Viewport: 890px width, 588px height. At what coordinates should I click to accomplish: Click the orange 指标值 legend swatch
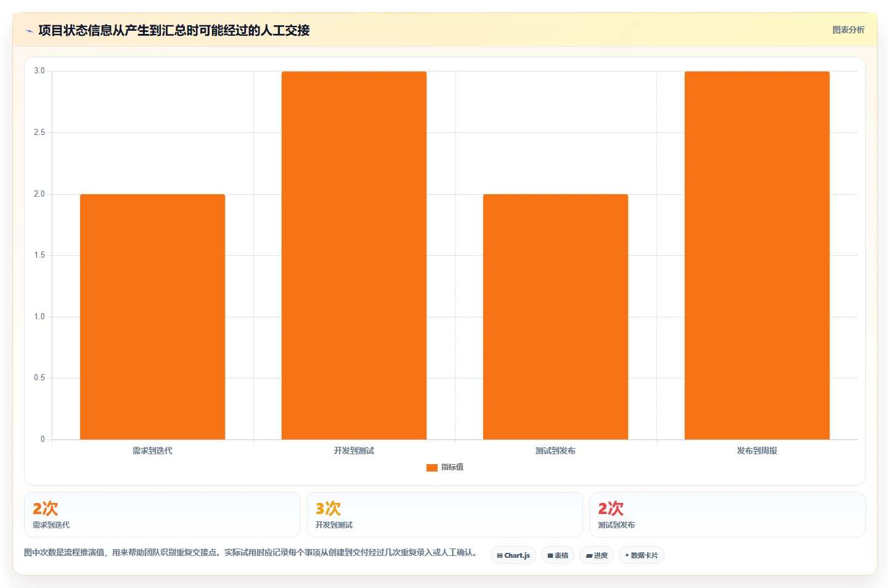pyautogui.click(x=432, y=468)
